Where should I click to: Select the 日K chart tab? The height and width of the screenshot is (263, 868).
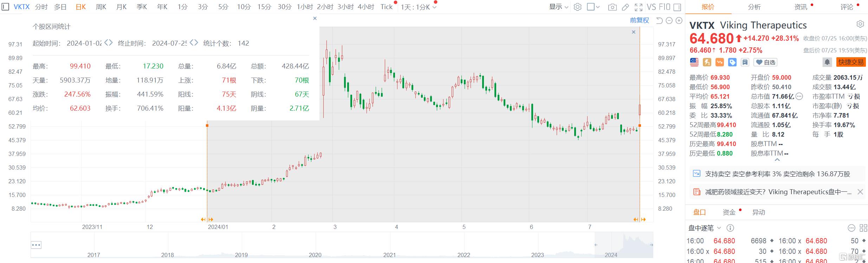(81, 7)
